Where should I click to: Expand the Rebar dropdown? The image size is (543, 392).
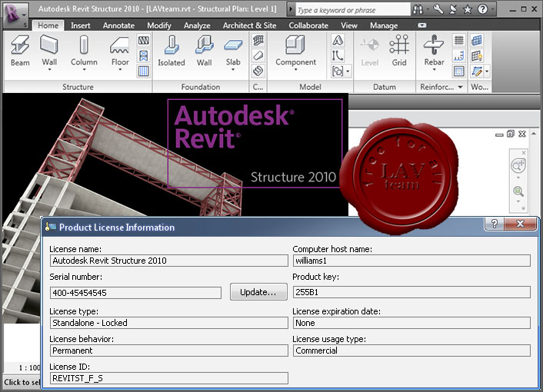tap(434, 69)
